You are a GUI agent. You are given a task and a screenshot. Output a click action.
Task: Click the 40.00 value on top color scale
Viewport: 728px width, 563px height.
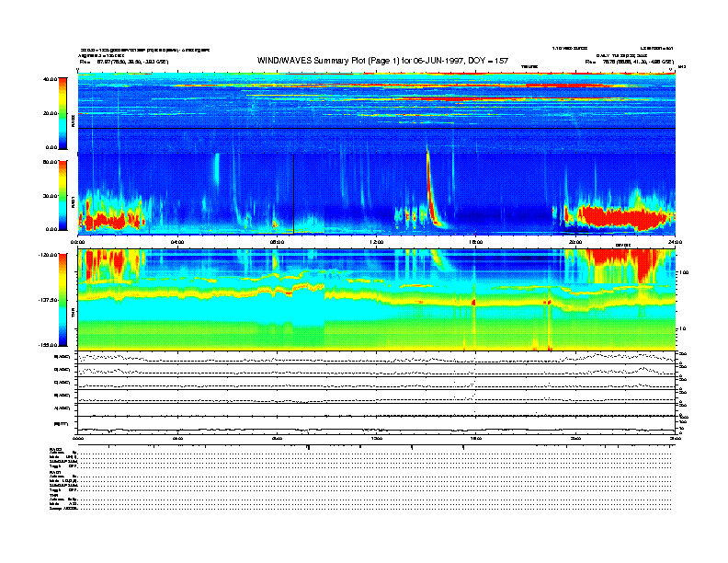pos(51,79)
